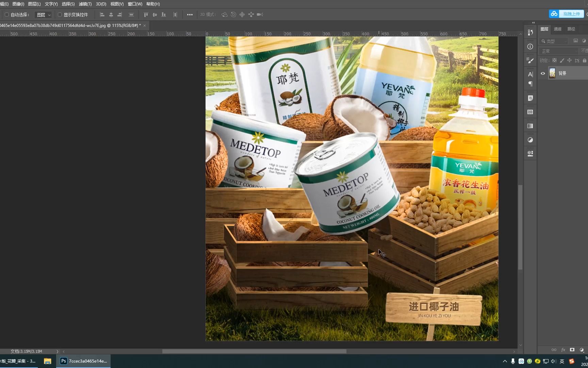Toggle prevent artboard auto-nesting lock icon
Viewport: 588px width, 368px height.
577,60
